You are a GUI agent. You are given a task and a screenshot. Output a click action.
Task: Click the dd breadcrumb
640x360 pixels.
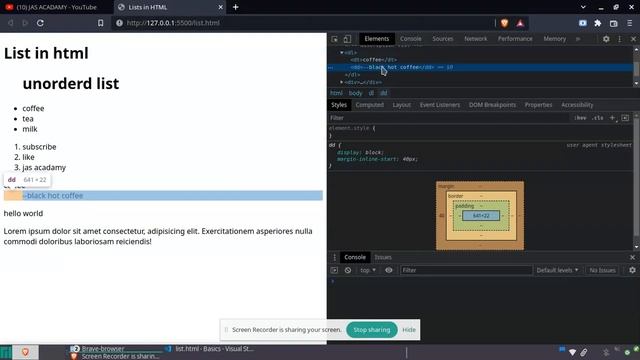point(384,93)
